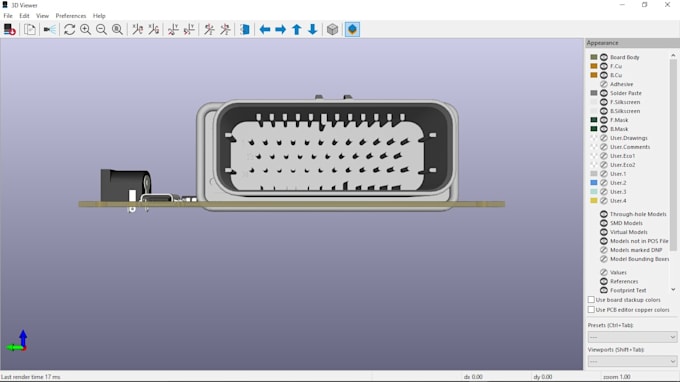Show the User.Comments layer

coord(604,147)
